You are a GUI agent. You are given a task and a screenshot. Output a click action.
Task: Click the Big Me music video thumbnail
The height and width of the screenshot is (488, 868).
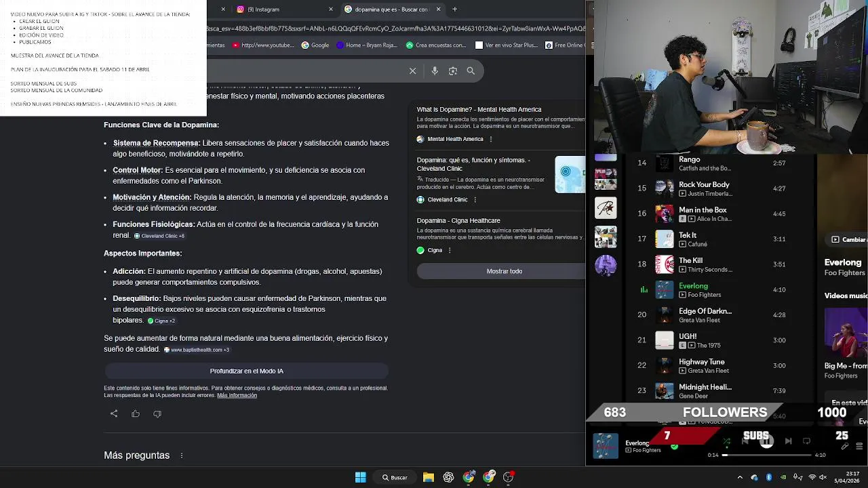(x=846, y=332)
